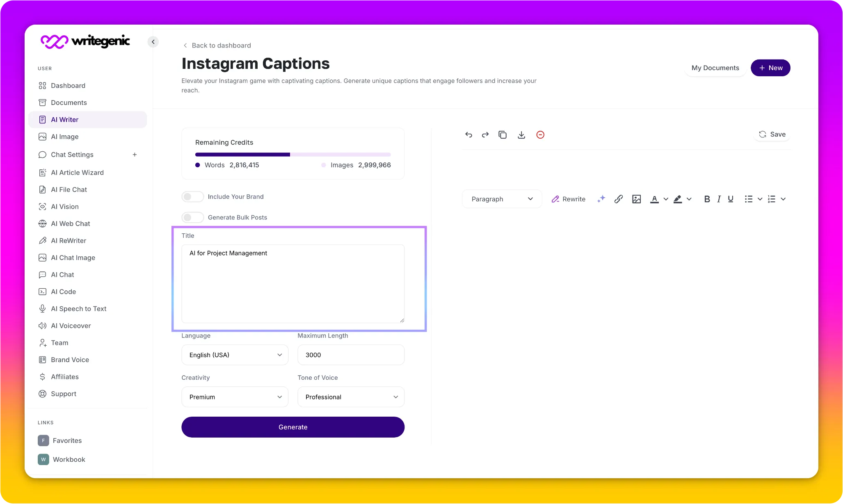Click the italic formatting icon
This screenshot has height=504, width=843.
718,198
